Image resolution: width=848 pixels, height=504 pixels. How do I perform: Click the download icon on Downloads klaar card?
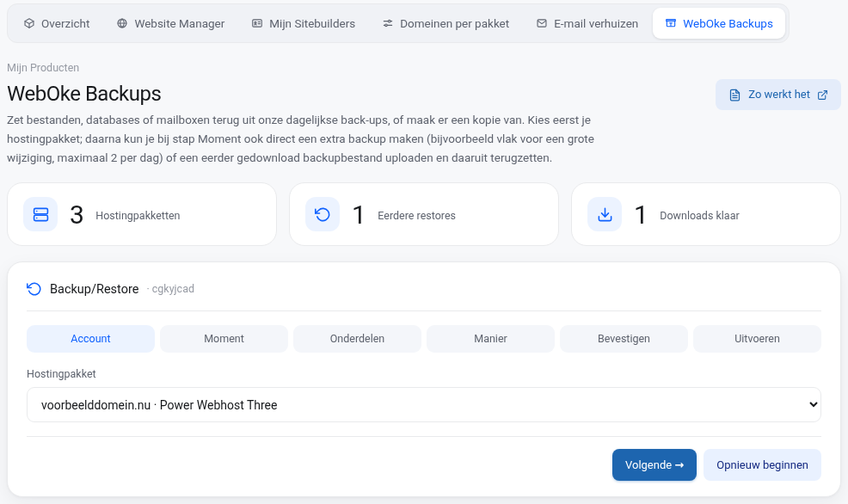pos(605,215)
